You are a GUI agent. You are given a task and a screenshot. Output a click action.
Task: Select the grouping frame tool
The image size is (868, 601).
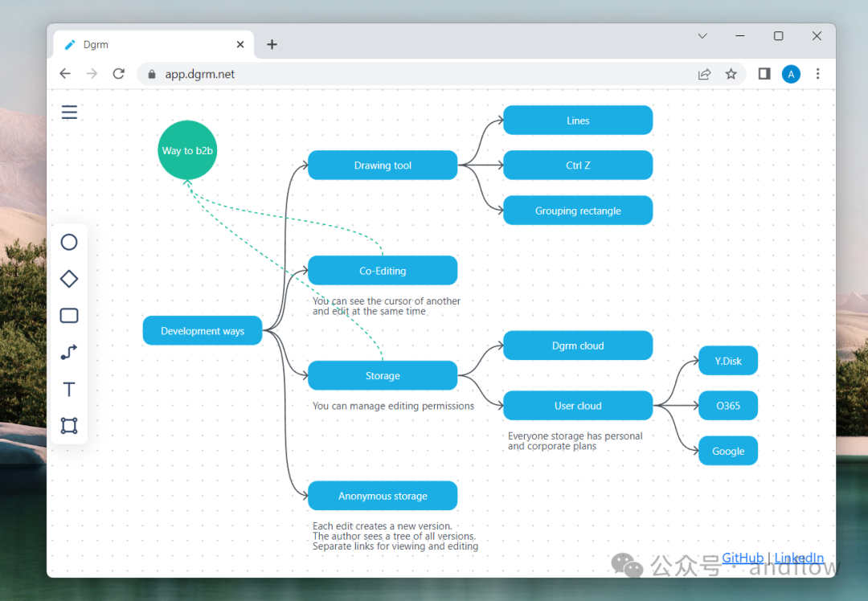[x=69, y=426]
